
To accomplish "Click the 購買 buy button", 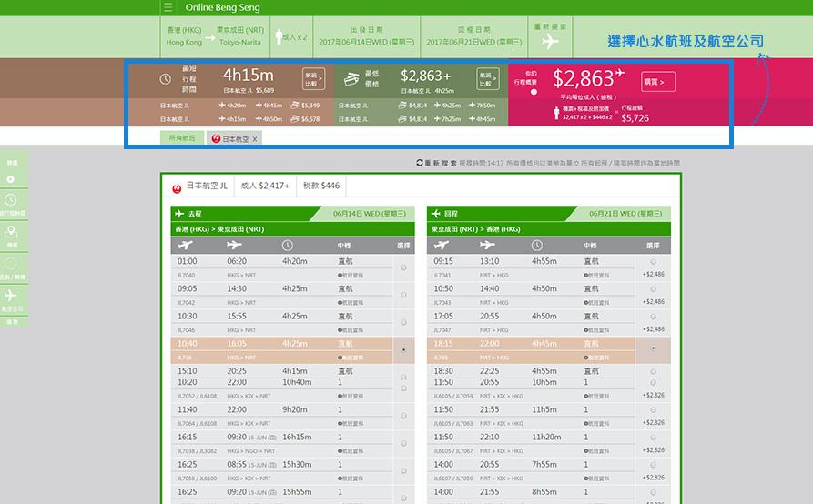I will point(658,82).
